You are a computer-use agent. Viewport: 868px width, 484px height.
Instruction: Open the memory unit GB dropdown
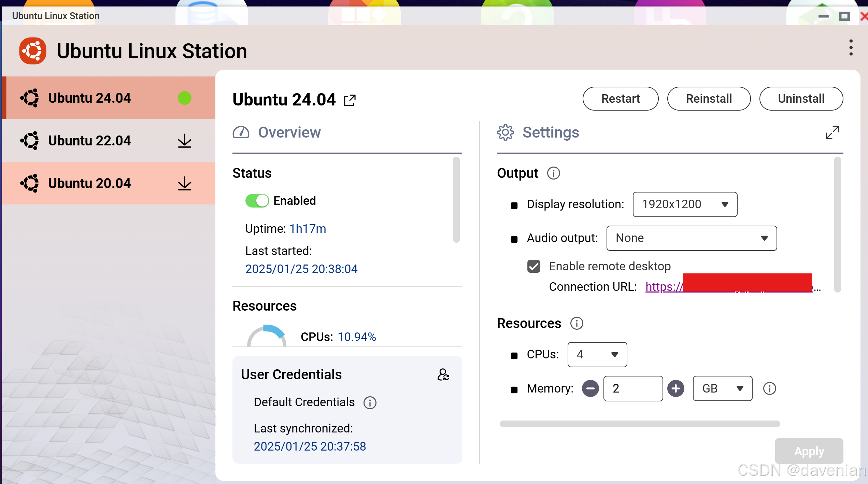click(x=722, y=389)
